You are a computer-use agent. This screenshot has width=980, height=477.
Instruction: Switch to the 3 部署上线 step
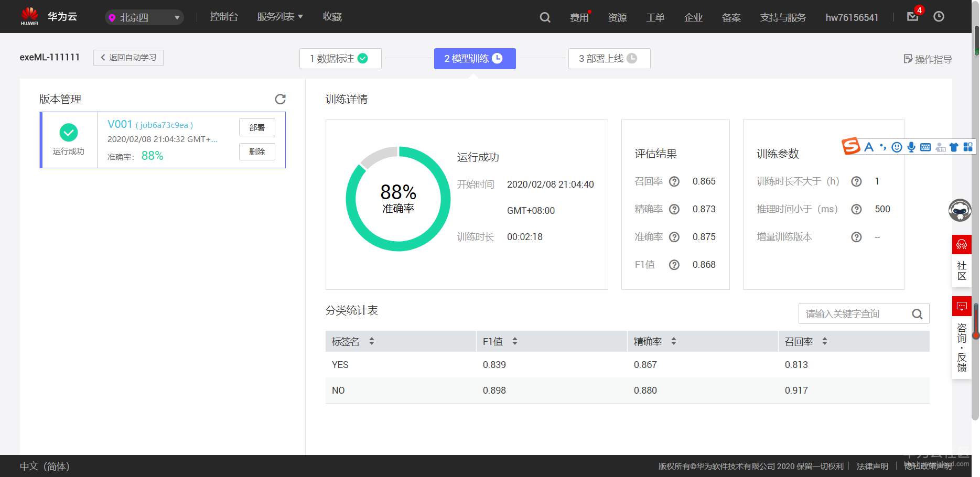[609, 58]
